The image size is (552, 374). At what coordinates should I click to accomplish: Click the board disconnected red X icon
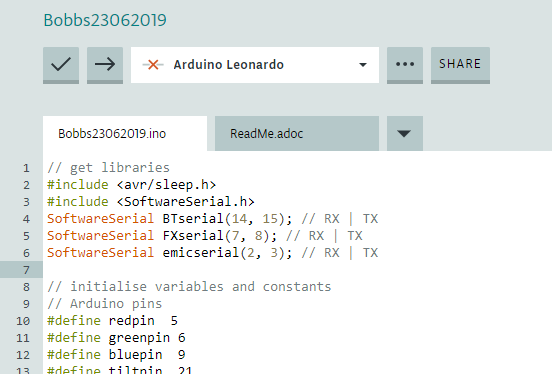[x=153, y=65]
